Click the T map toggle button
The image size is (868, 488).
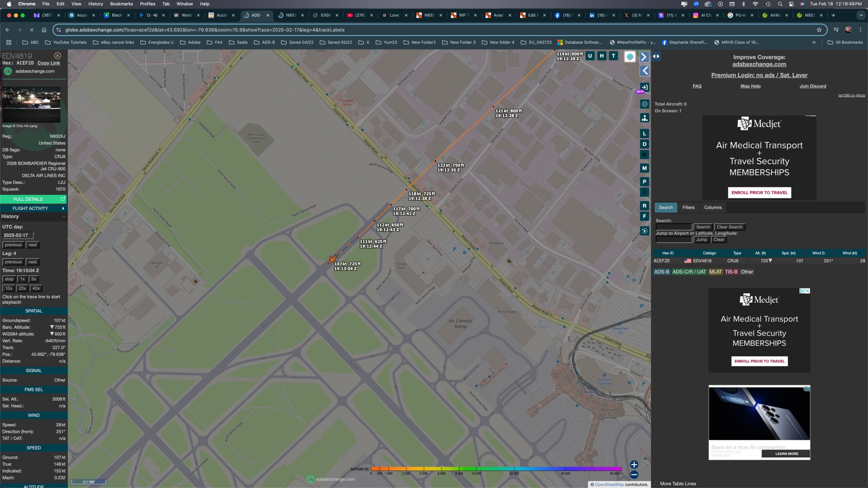(613, 56)
